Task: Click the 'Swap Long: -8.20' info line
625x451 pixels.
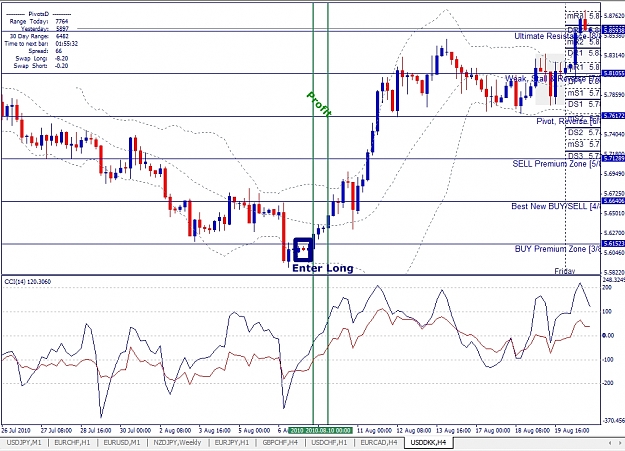Action: (41, 59)
